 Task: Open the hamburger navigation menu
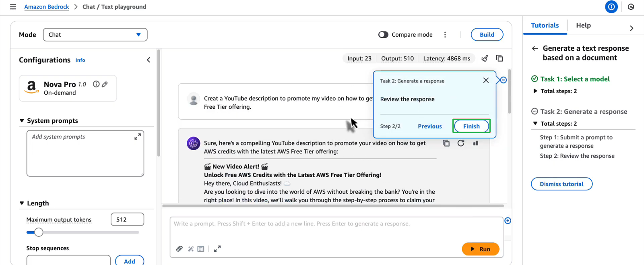click(x=13, y=7)
